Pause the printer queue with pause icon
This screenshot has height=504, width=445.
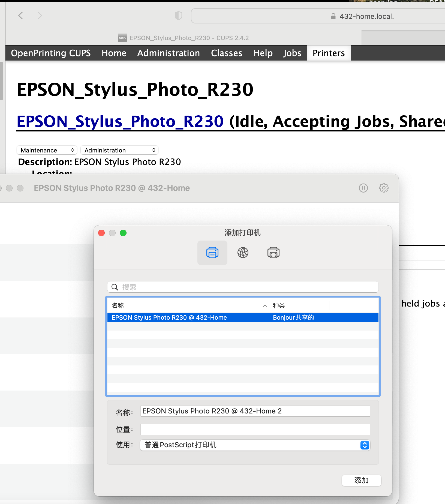click(363, 188)
